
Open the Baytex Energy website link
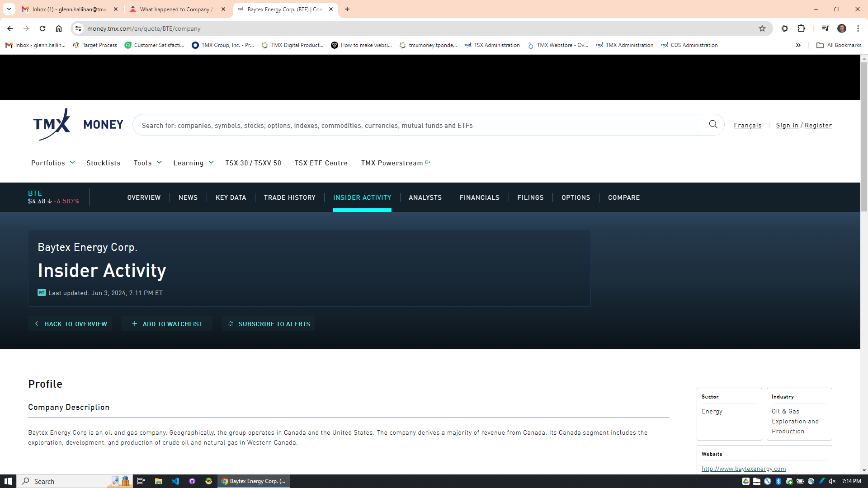(x=743, y=469)
